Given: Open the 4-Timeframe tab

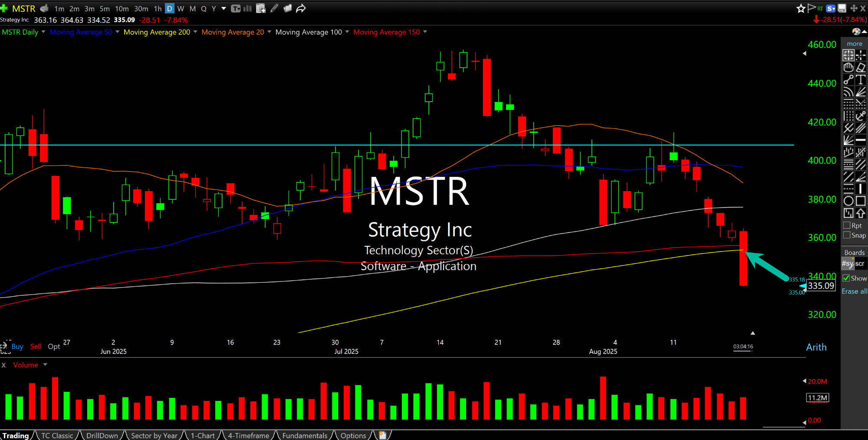Looking at the screenshot, I should [248, 435].
